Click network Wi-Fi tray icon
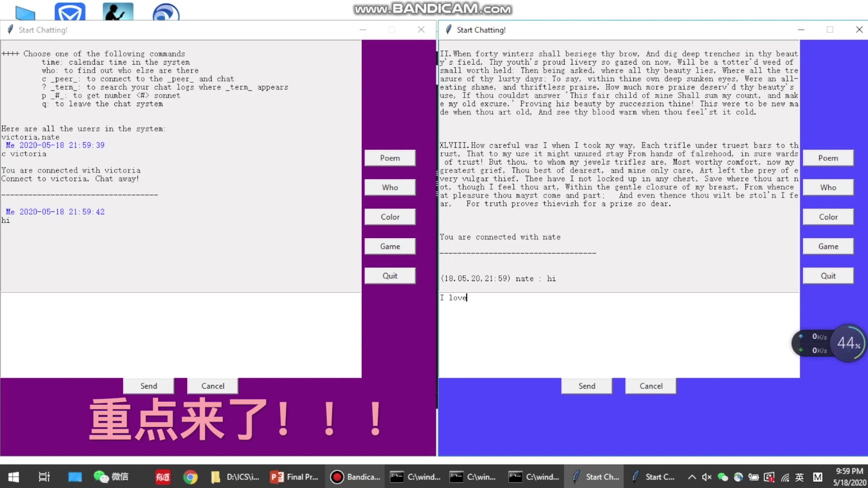Viewport: 868px width, 488px height. click(x=785, y=477)
